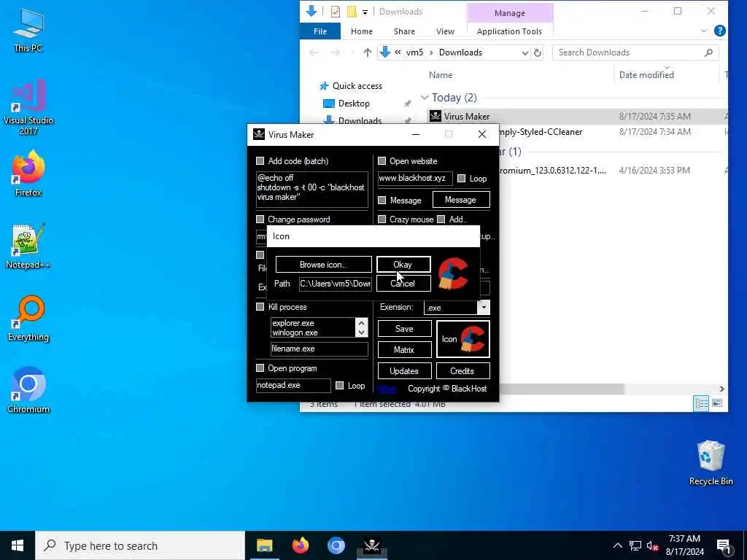Screen dimensions: 747x560
Task: Open the Exension .exe dropdown
Action: click(x=484, y=307)
